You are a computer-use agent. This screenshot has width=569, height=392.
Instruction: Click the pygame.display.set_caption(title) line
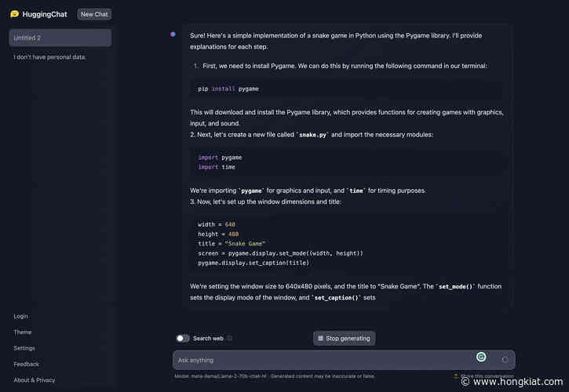pyautogui.click(x=253, y=263)
